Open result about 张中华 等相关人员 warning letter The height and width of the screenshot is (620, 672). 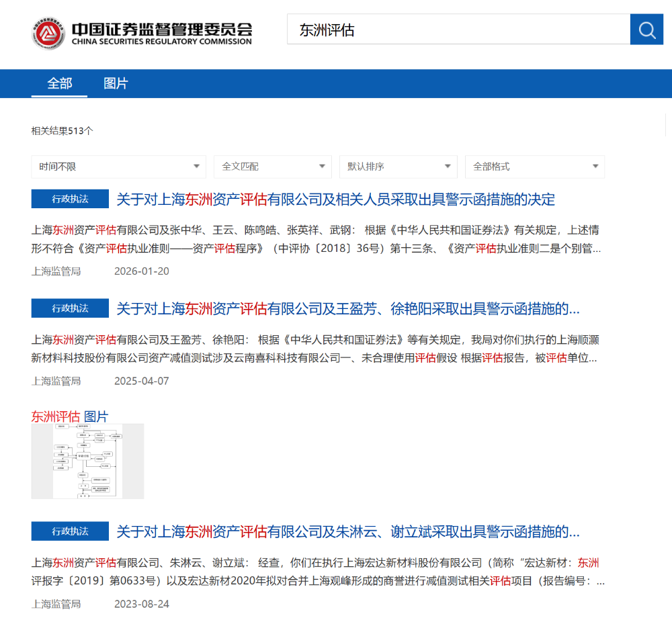coord(335,200)
